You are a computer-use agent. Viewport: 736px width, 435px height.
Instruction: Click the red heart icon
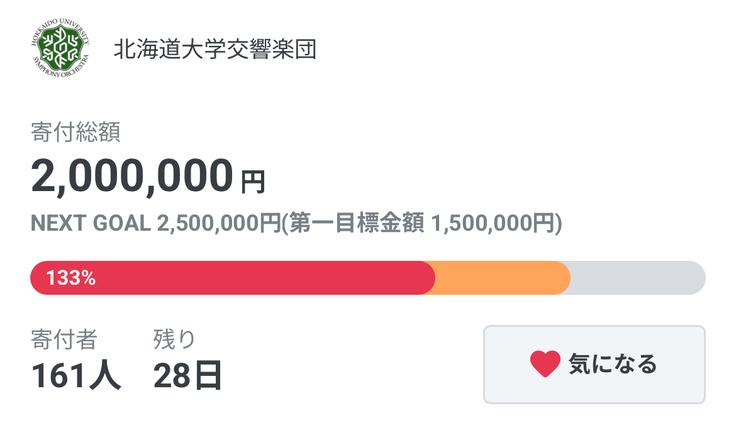[545, 365]
